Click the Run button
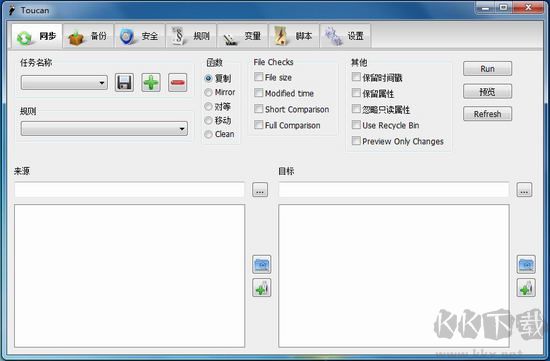The width and height of the screenshot is (550, 361). pos(487,69)
